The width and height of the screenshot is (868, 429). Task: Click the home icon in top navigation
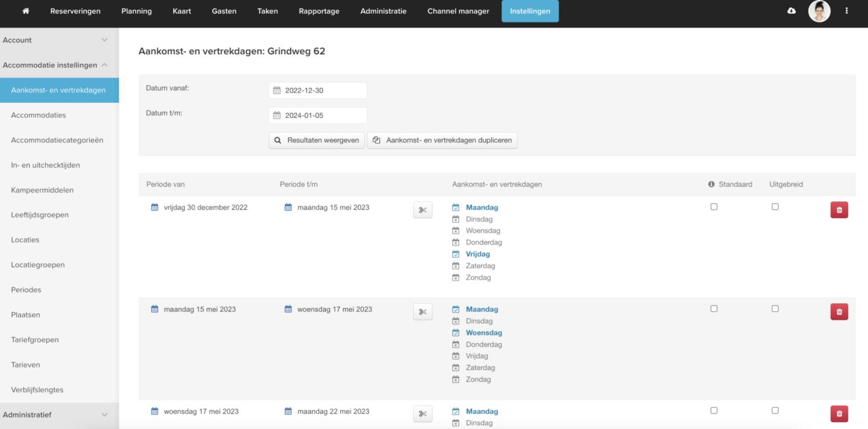tap(25, 11)
